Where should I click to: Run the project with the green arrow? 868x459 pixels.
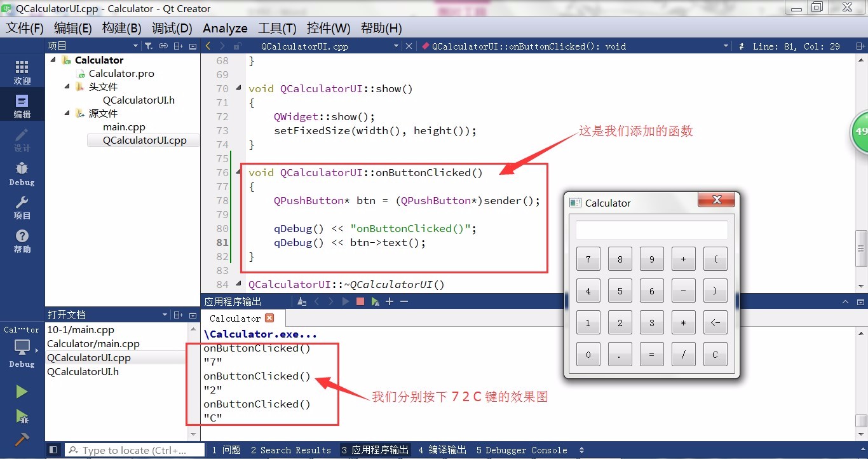(22, 392)
